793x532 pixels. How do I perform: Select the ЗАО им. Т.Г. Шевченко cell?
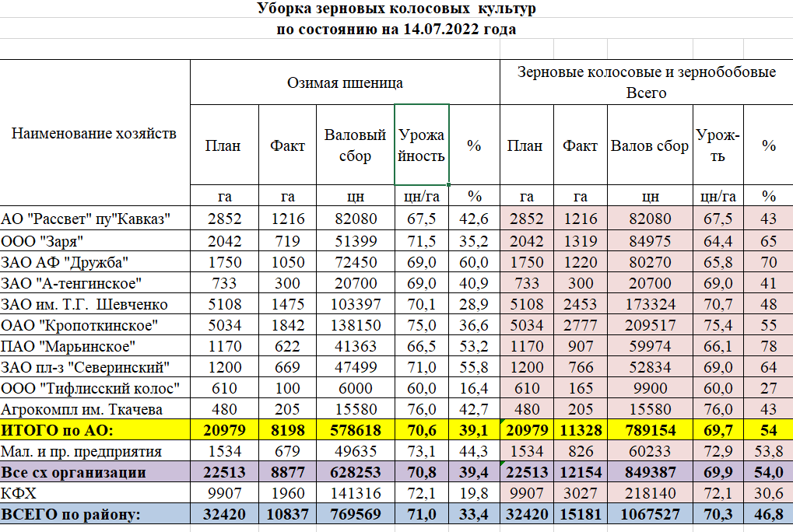pyautogui.click(x=85, y=304)
